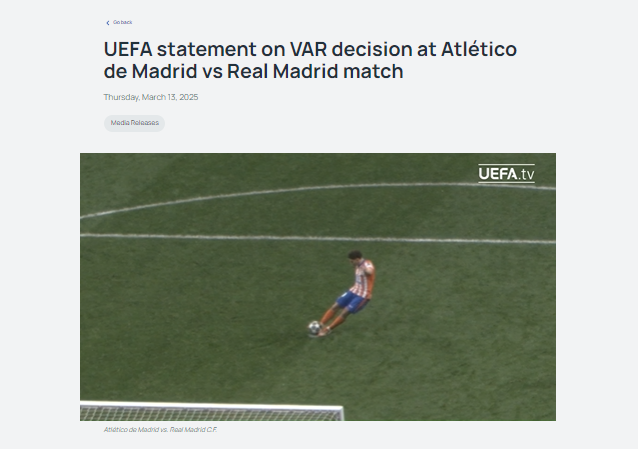This screenshot has width=638, height=449.
Task: Click the word "Atlético" in the headline
Action: click(475, 49)
